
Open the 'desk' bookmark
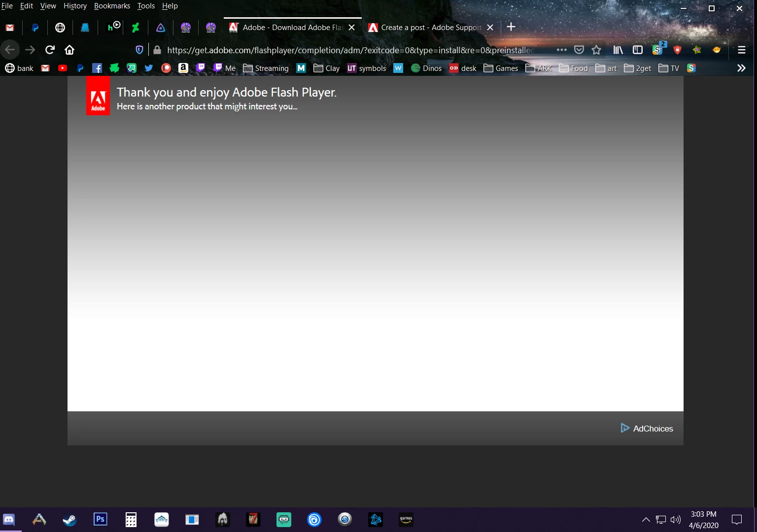click(x=463, y=68)
